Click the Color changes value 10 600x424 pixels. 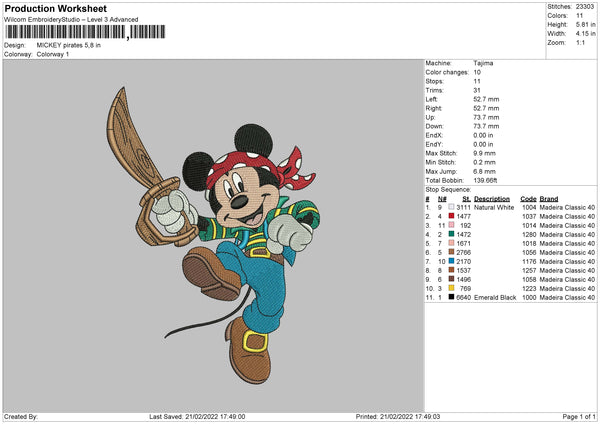[477, 72]
